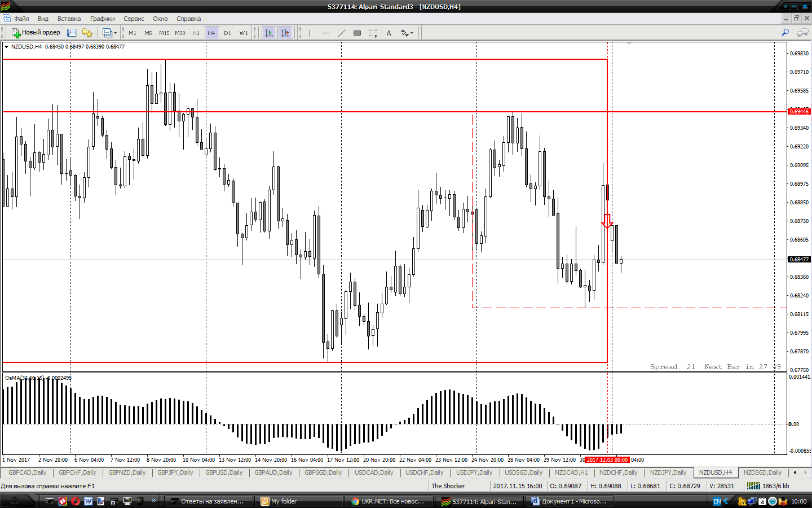Select the horizontal line drawing tool
812x508 pixels.
point(326,33)
